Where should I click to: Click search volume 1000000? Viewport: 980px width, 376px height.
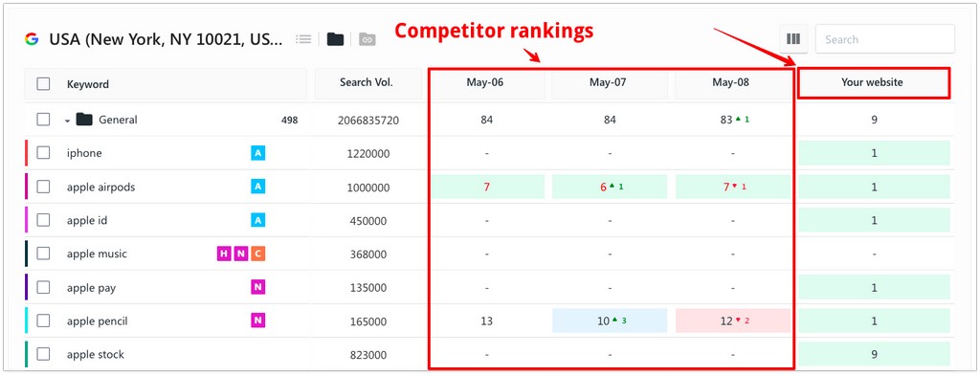point(368,188)
